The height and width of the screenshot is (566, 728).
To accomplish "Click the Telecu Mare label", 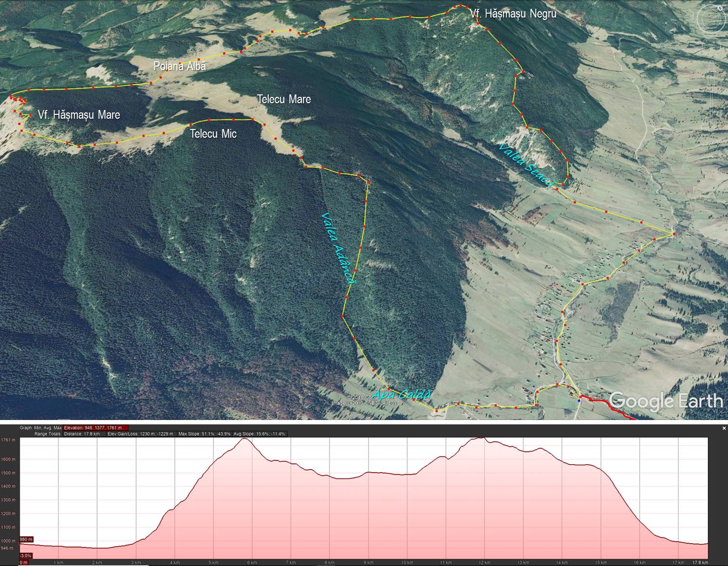I will click(284, 99).
